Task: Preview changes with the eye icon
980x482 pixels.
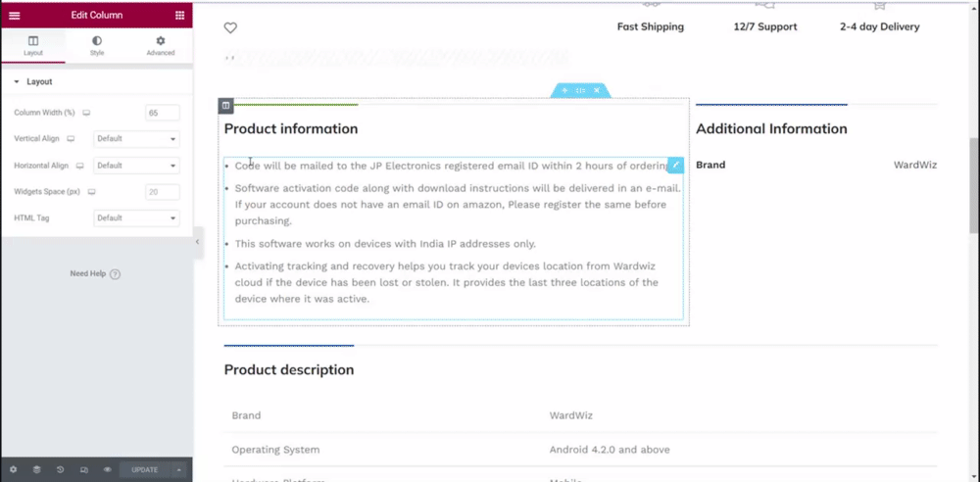Action: tap(108, 469)
